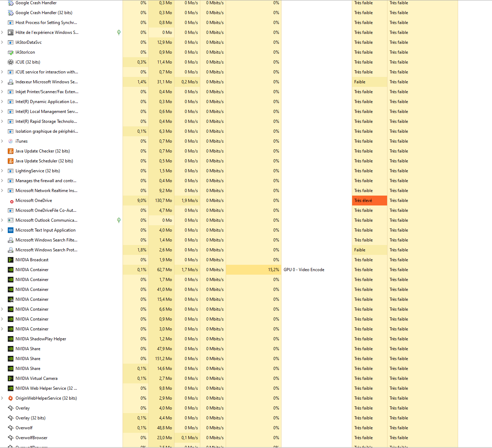Viewport: 492px width, 448px height.
Task: Click the Google Crash Handler (32 bits) icon
Action: (x=11, y=13)
